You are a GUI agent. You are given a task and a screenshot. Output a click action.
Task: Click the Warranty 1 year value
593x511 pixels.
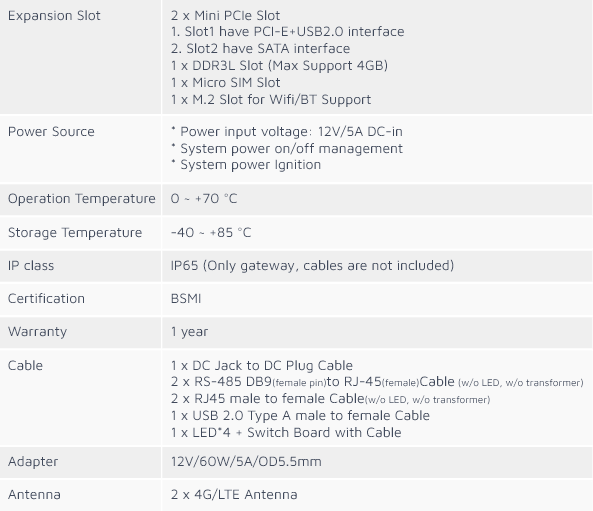click(x=189, y=332)
